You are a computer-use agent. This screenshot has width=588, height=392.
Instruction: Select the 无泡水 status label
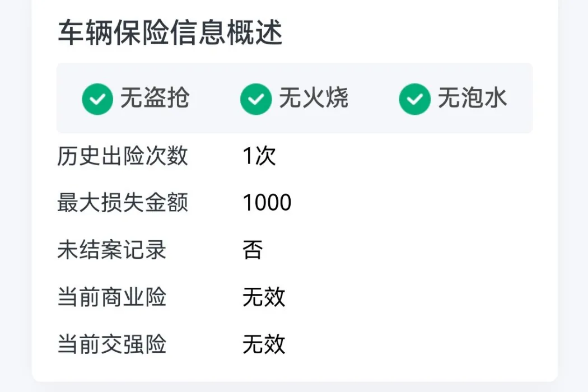pyautogui.click(x=472, y=98)
